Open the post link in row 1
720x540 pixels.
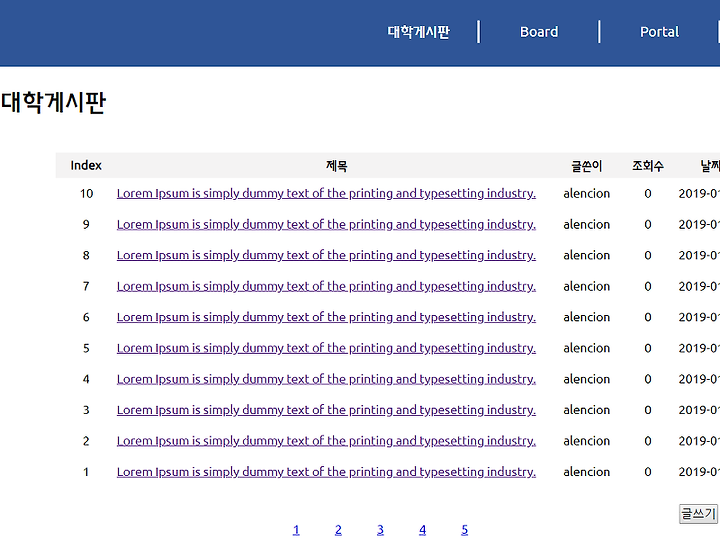click(326, 472)
